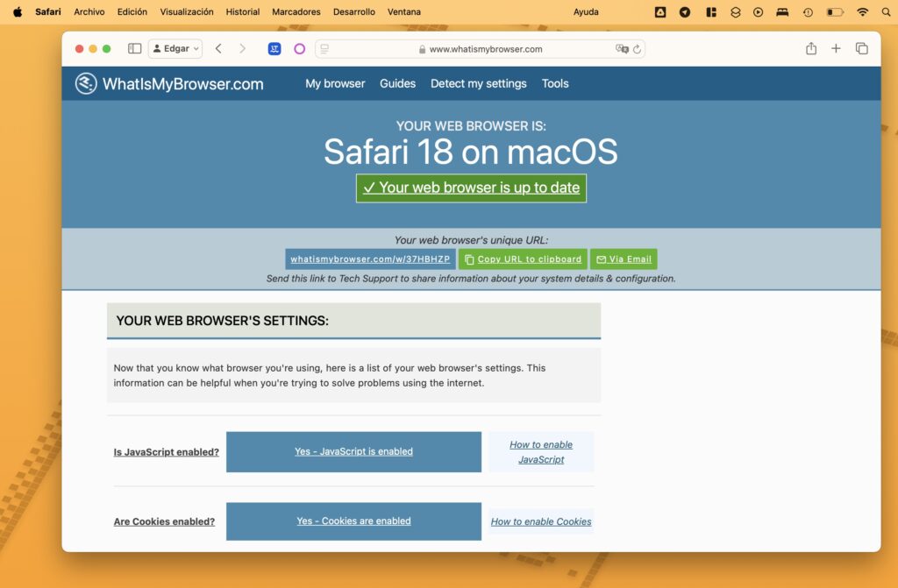Viewport: 898px width, 588px height.
Task: Open the Apple menu
Action: [x=18, y=12]
